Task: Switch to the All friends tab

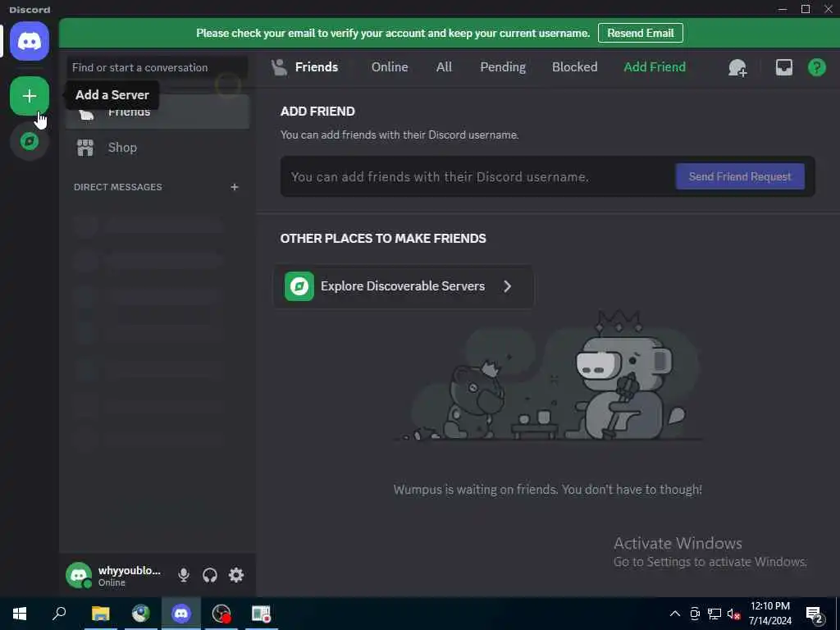Action: click(444, 67)
